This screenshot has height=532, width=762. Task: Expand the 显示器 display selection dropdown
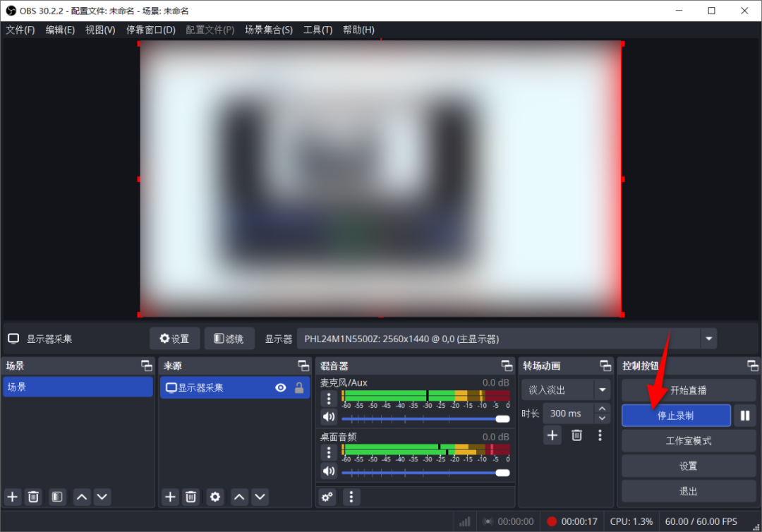[x=708, y=339]
